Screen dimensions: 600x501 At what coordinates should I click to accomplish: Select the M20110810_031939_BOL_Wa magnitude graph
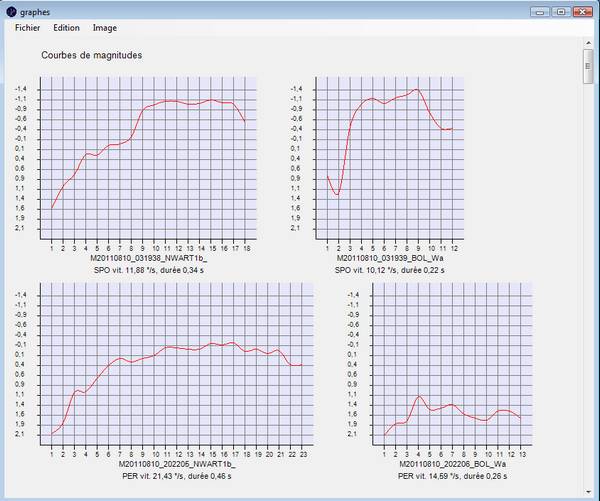click(x=391, y=159)
